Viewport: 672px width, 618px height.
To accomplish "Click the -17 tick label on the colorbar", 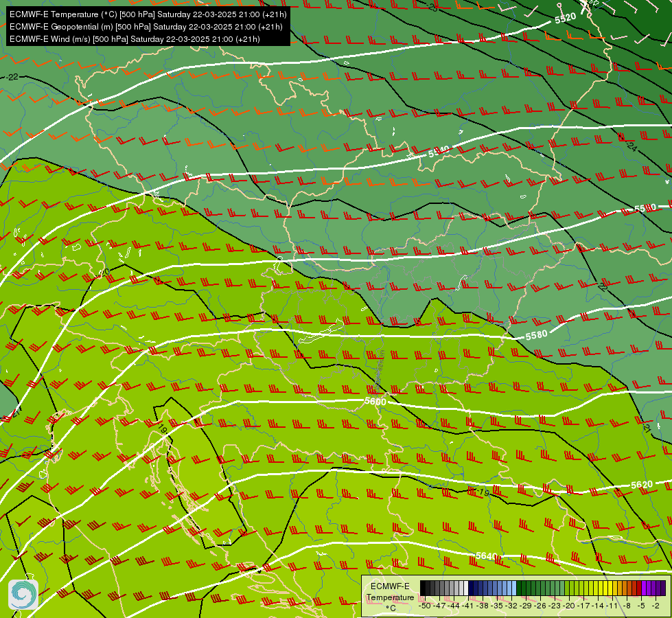I will click(x=583, y=606).
